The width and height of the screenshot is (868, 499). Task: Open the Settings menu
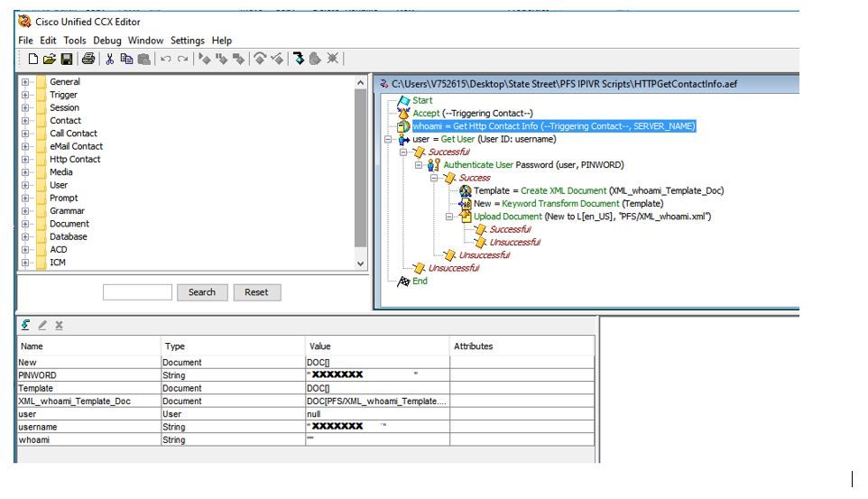pos(187,41)
